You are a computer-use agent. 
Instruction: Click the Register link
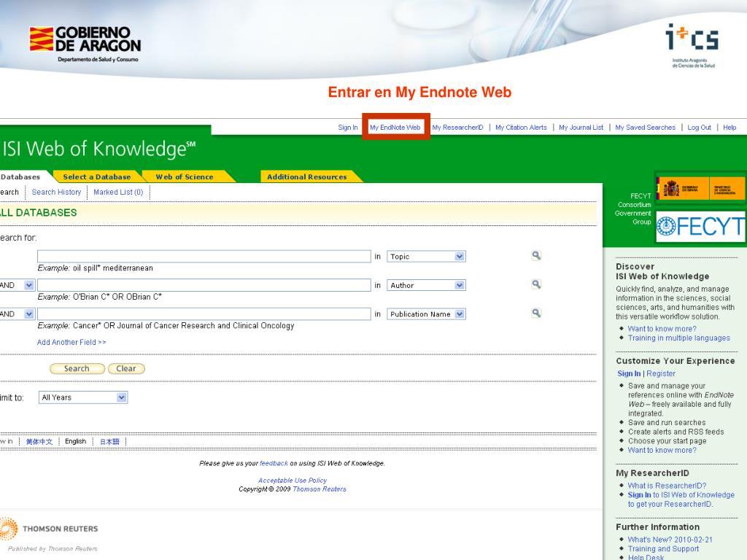(661, 373)
